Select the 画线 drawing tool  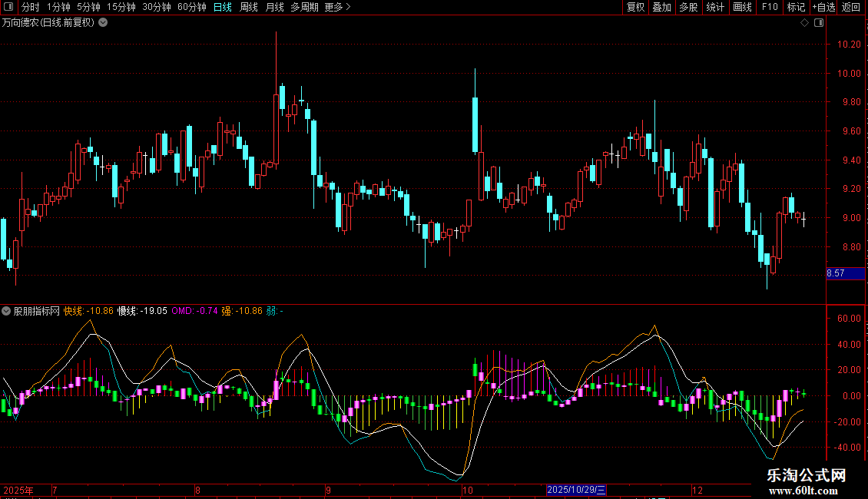pyautogui.click(x=742, y=7)
